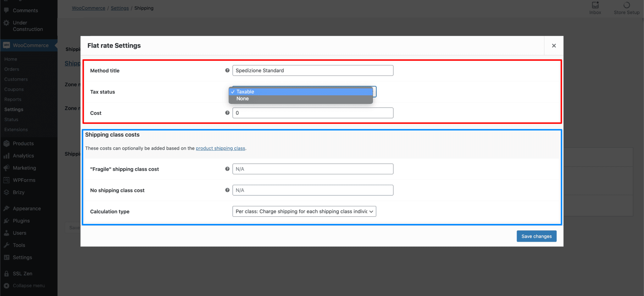Click the Appearance paintbrush icon
Screen dimensions: 644x296
(x=6, y=209)
